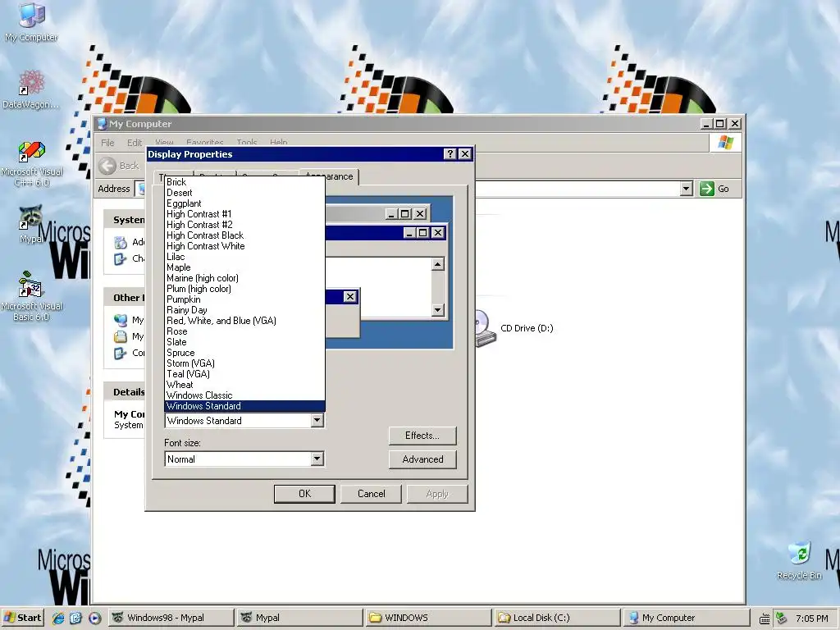The image size is (840, 630).
Task: Click the keyboard icon in system tray
Action: click(765, 619)
